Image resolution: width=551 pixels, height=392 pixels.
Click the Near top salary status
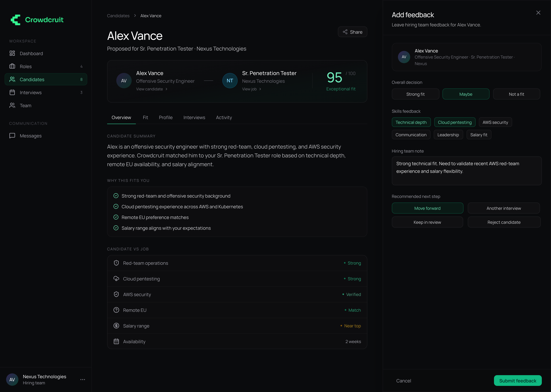pyautogui.click(x=350, y=326)
